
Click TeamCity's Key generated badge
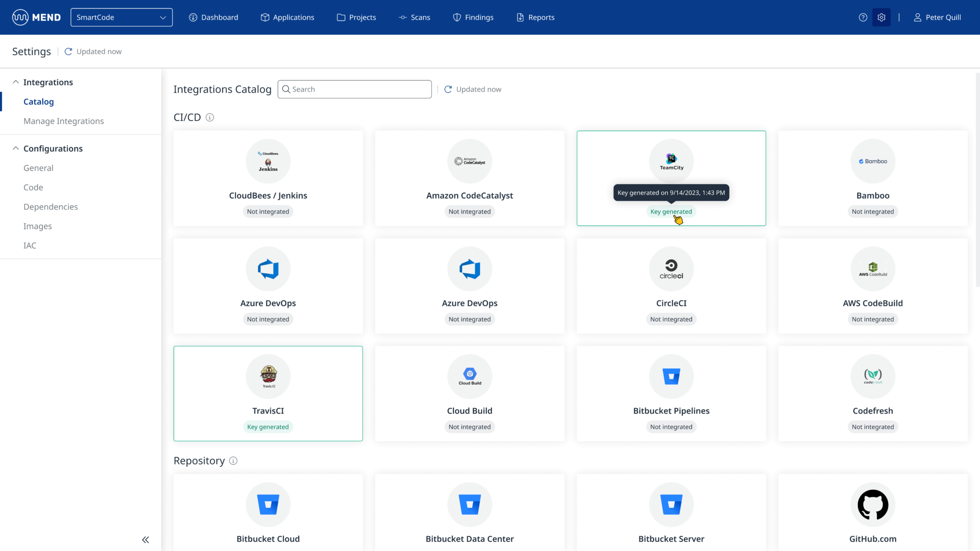671,212
